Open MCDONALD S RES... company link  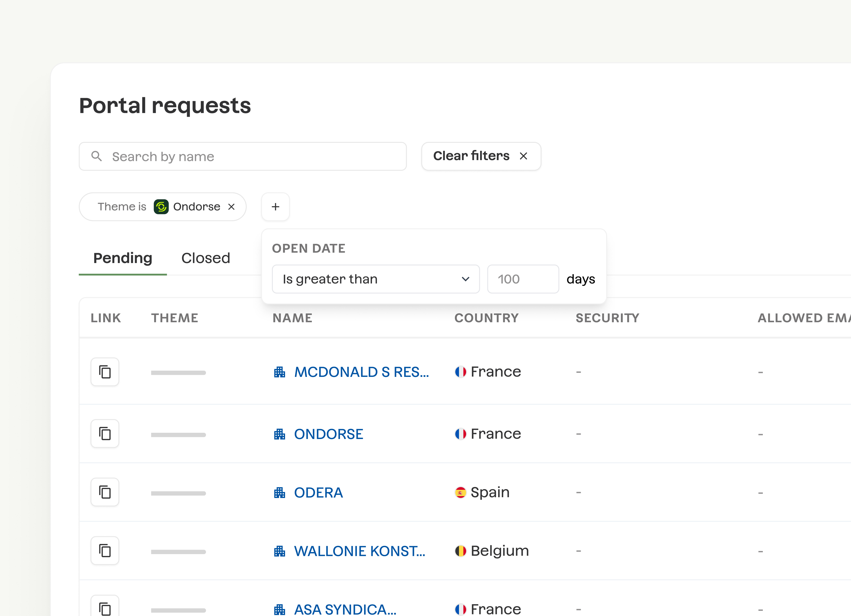point(361,372)
